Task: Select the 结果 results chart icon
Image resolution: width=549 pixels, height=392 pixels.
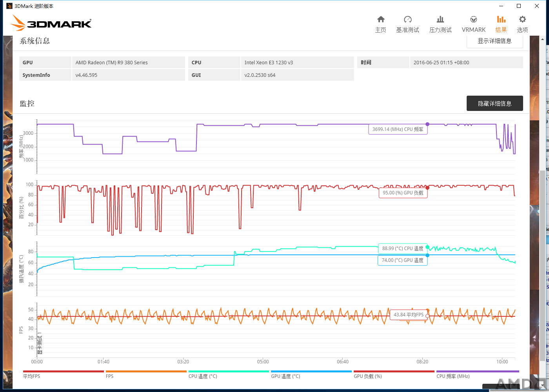Action: click(x=501, y=20)
